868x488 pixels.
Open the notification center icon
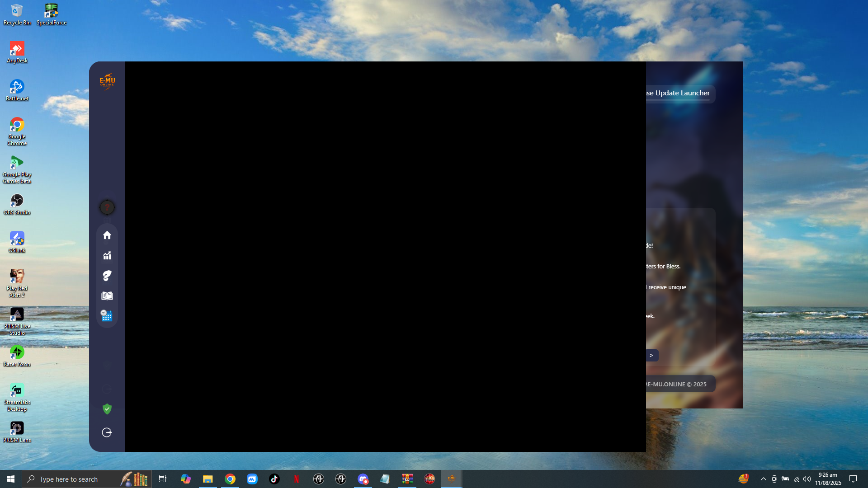pyautogui.click(x=853, y=479)
